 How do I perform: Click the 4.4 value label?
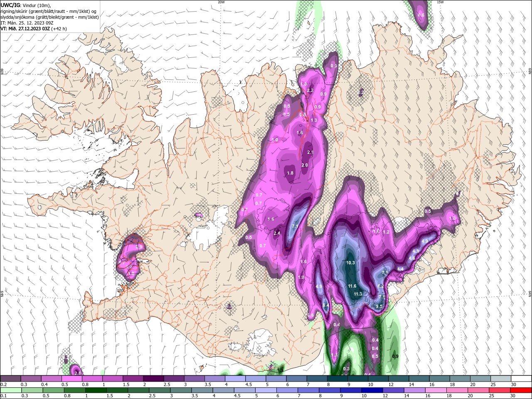pos(401,269)
